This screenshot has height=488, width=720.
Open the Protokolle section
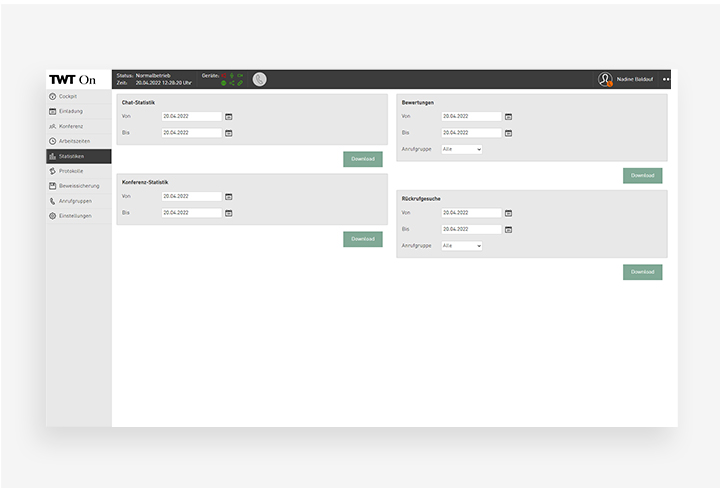click(x=79, y=171)
